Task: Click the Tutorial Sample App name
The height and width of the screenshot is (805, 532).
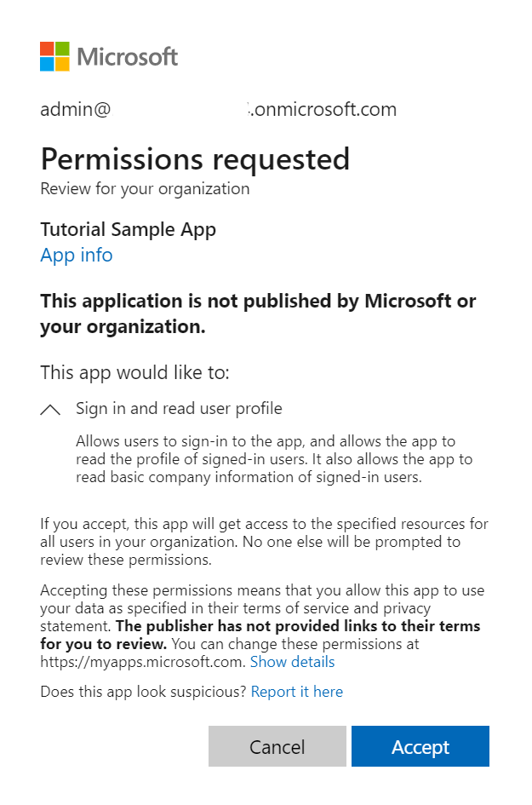Action: 128,229
